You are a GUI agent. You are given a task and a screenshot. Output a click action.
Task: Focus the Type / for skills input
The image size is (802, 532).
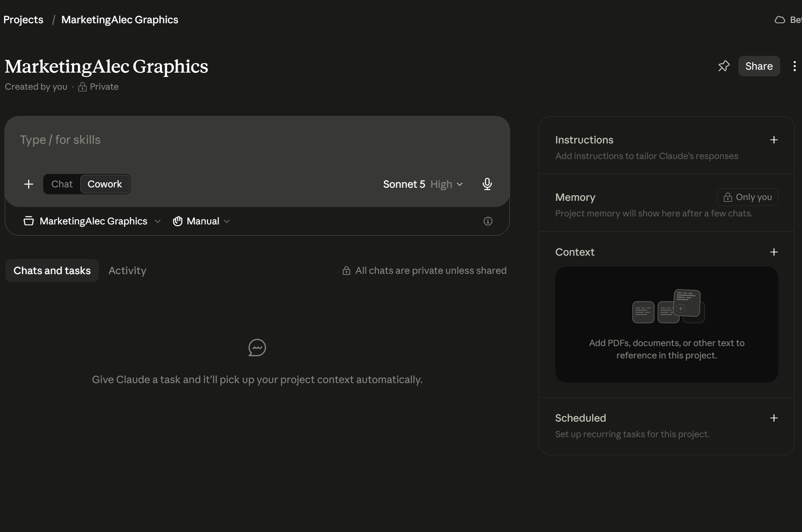257,140
